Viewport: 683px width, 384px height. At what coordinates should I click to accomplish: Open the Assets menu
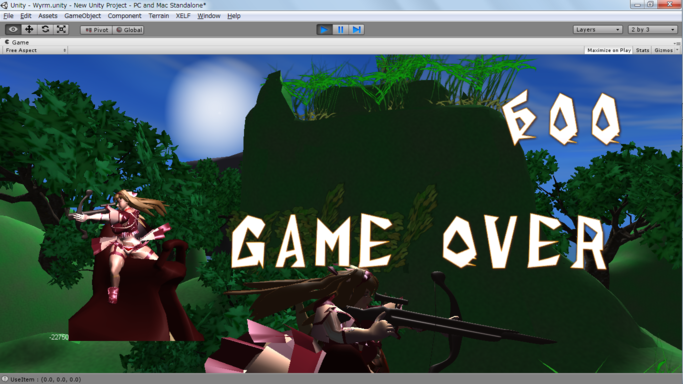click(47, 16)
